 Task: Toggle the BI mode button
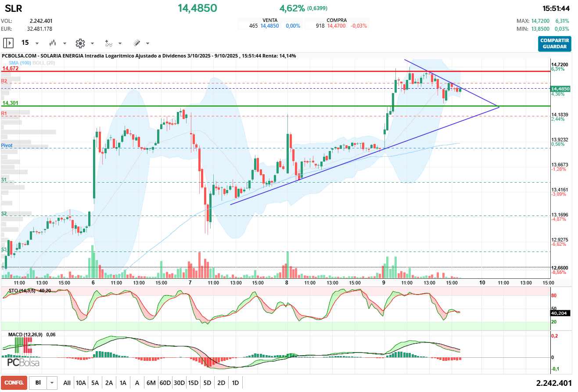coord(38,383)
